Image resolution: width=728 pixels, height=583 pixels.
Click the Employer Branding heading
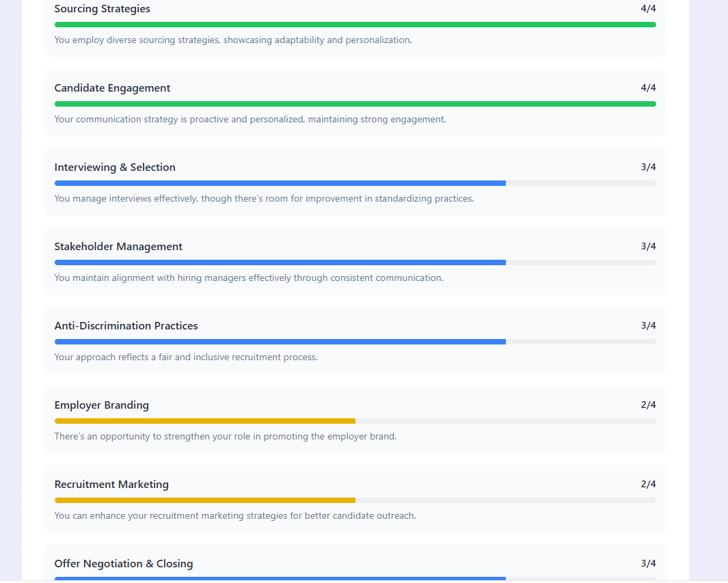click(102, 405)
